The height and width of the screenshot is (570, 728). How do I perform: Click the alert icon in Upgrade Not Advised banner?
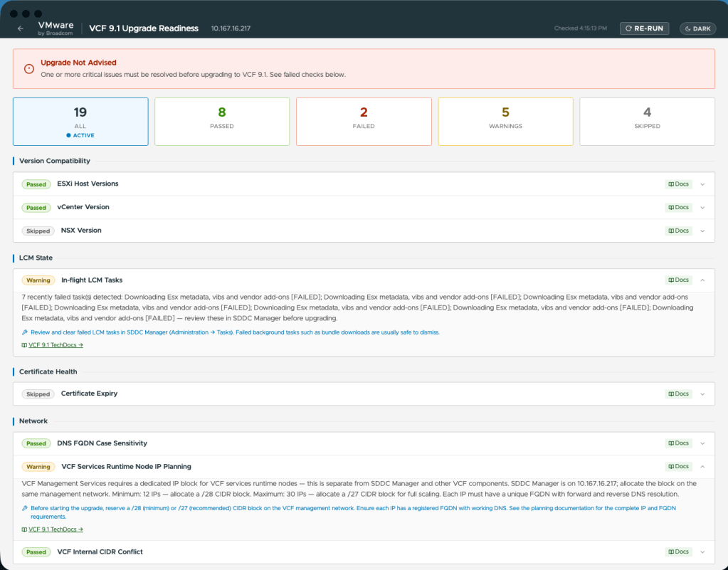28,69
